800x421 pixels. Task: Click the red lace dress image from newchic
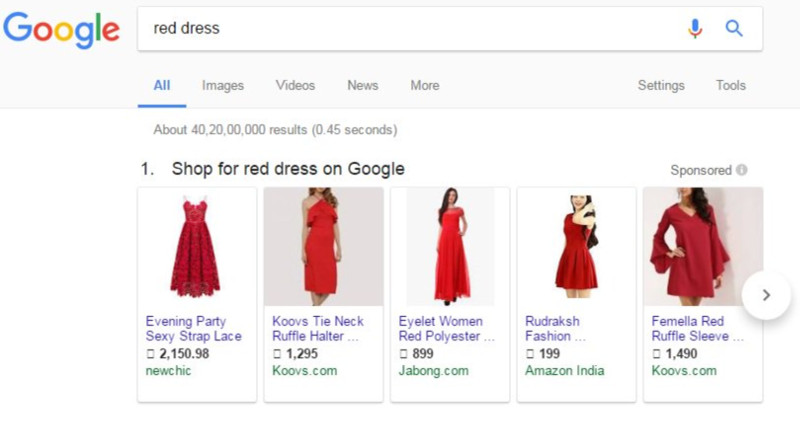click(196, 246)
